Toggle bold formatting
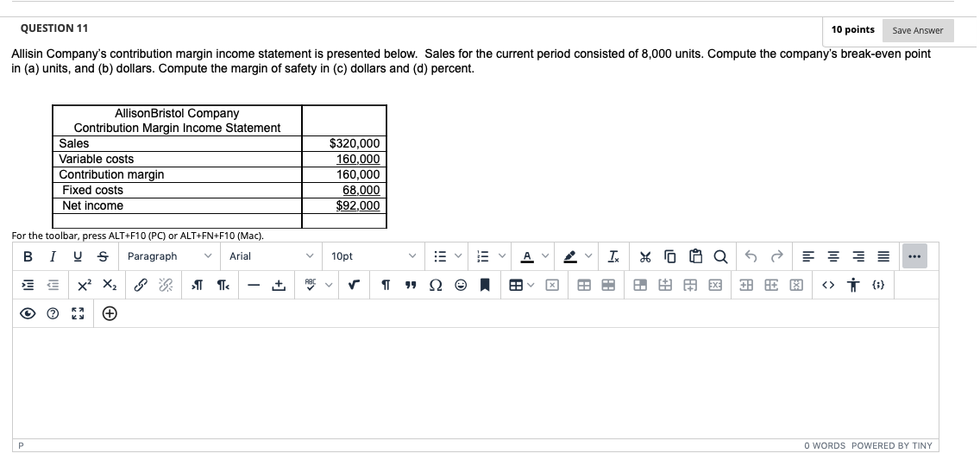The image size is (980, 466). 28,256
